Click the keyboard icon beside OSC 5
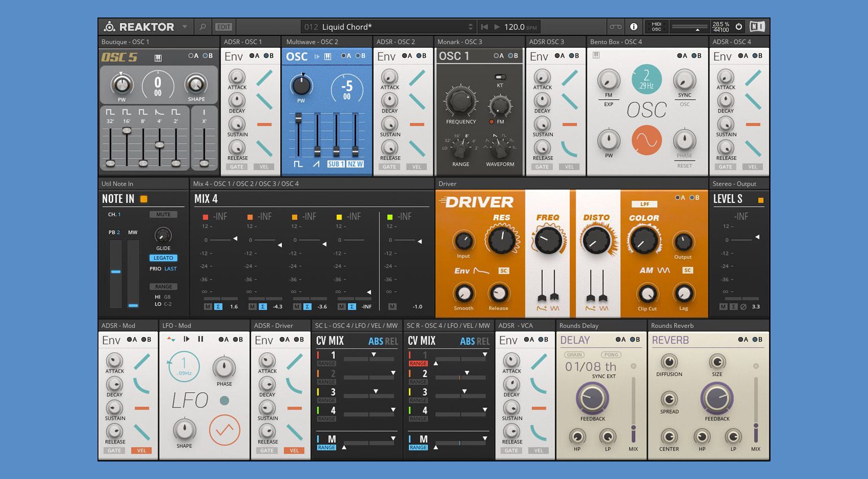Viewport: 868px width, 479px height. coord(158,57)
